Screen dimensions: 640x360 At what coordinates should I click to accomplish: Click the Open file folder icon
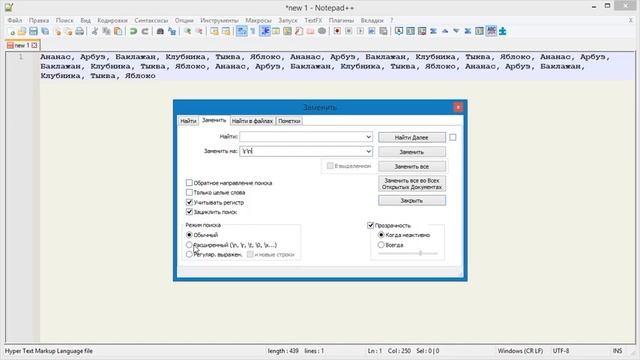(22, 31)
